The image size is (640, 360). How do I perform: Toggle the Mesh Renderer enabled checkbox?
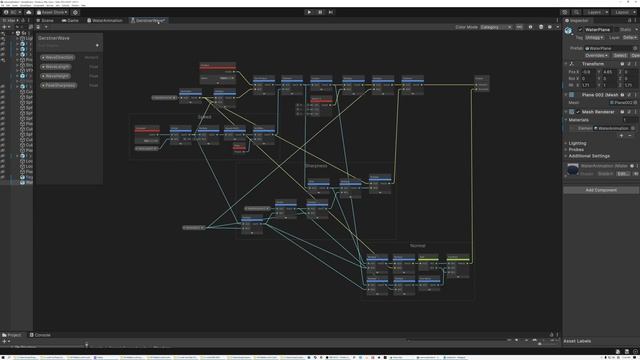point(578,112)
